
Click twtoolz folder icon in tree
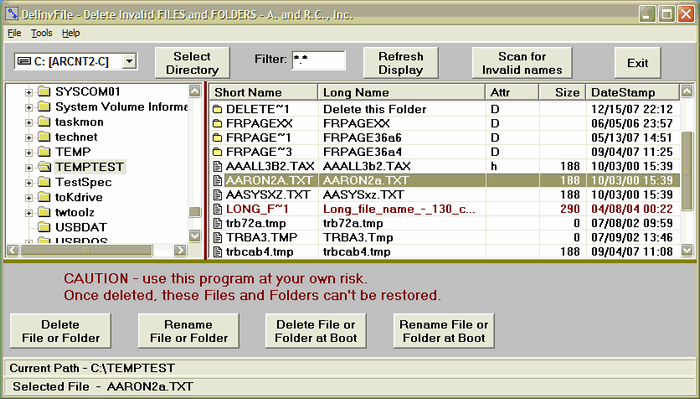(44, 212)
